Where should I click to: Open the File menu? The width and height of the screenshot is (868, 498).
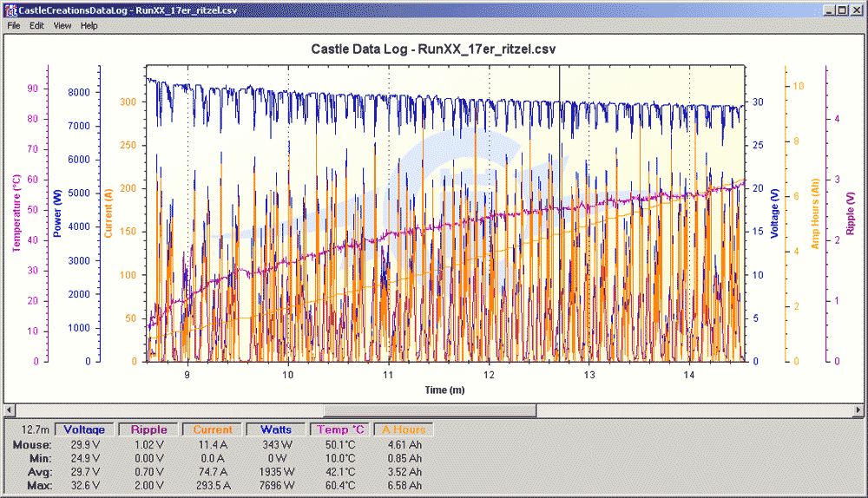(x=14, y=25)
